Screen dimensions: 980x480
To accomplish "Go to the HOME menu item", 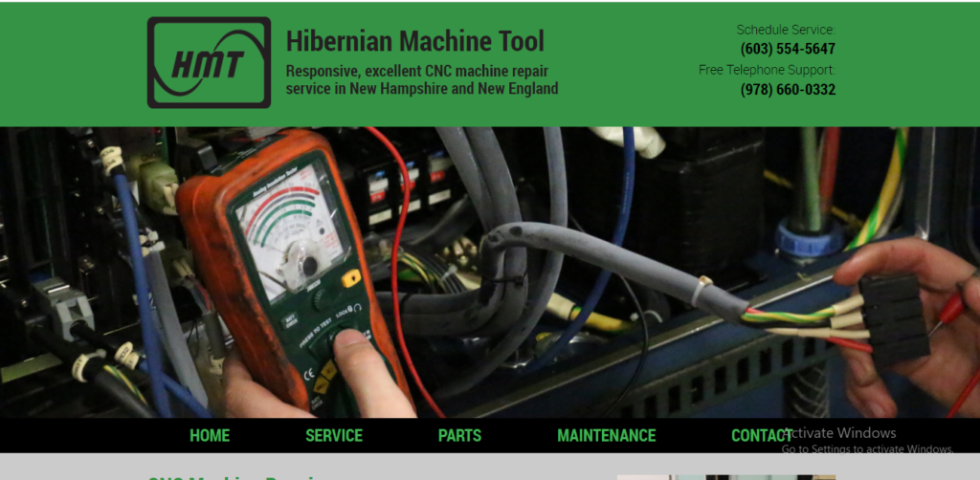I will [x=210, y=436].
